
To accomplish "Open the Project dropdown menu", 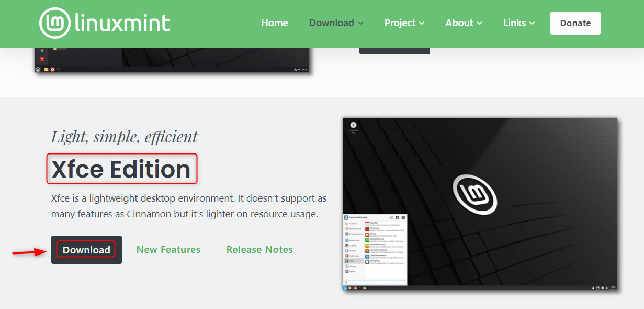I will pos(404,23).
